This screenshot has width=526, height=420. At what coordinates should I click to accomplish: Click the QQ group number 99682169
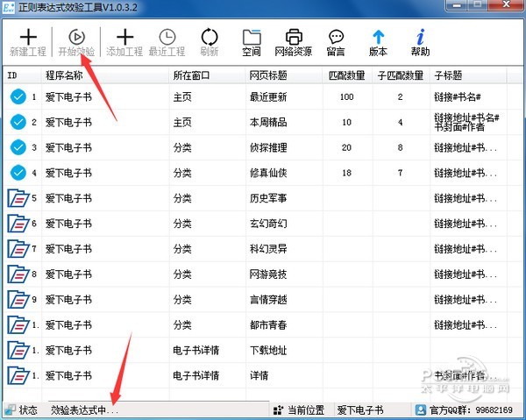(494, 410)
